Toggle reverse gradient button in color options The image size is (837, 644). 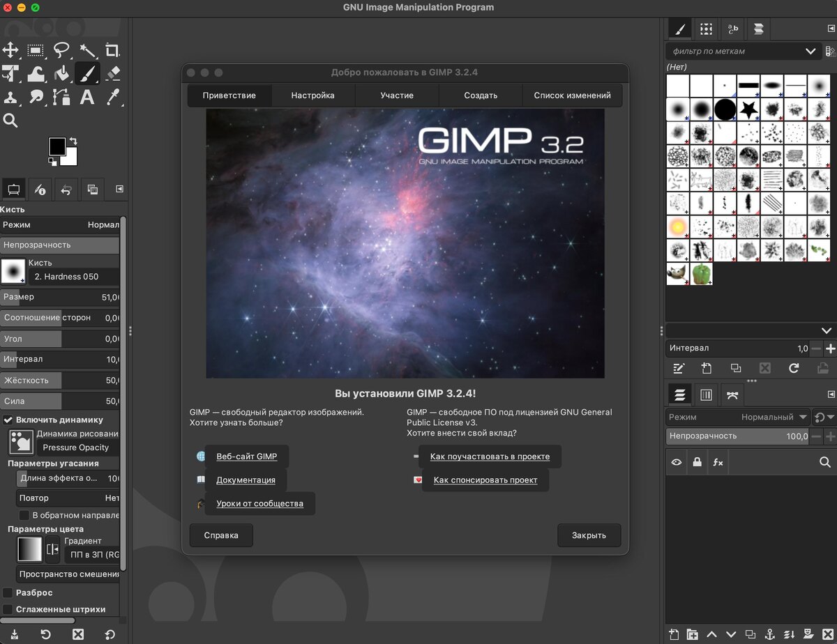point(53,549)
